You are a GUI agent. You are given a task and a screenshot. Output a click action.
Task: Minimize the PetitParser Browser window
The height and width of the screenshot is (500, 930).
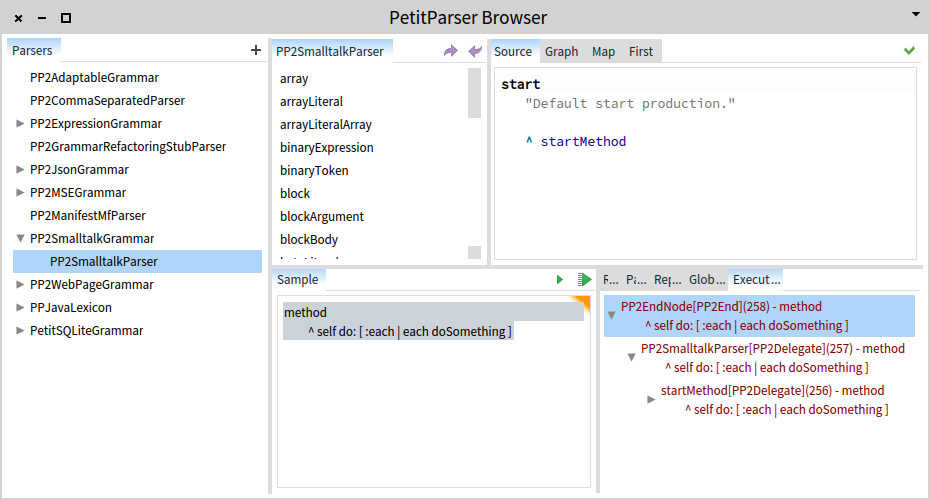click(x=42, y=18)
